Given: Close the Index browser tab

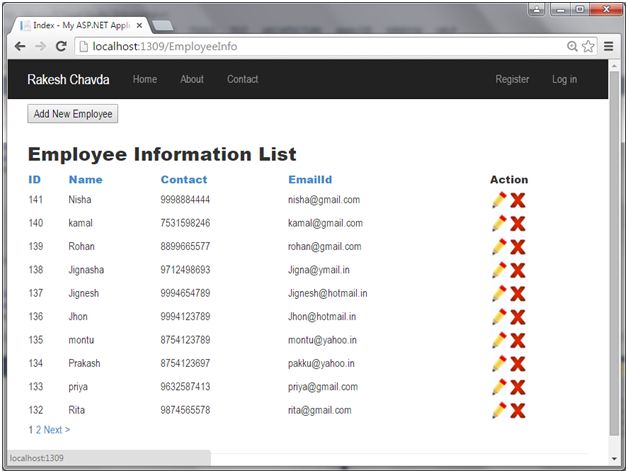Looking at the screenshot, I should point(139,26).
